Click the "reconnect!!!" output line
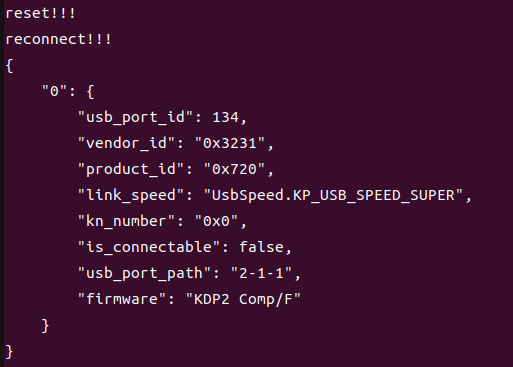 pyautogui.click(x=58, y=39)
